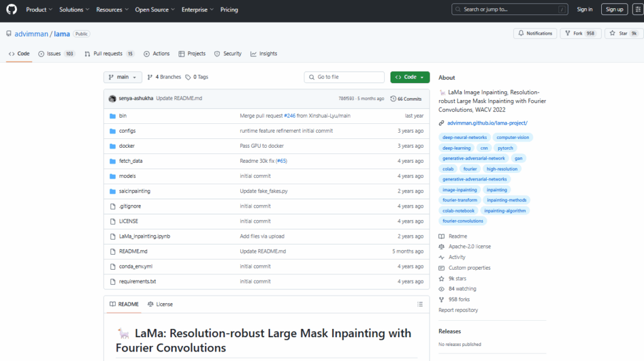Image resolution: width=644 pixels, height=361 pixels.
Task: Click the Readme book icon in About
Action: coord(441,236)
